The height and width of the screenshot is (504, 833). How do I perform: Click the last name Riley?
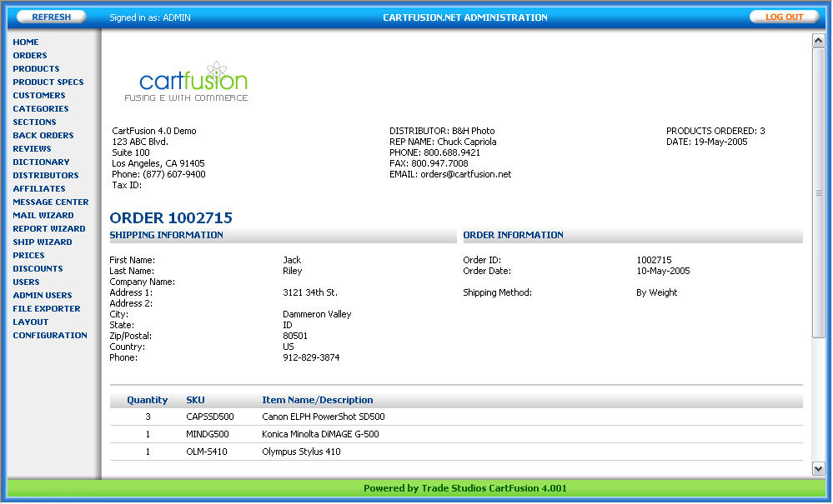pyautogui.click(x=292, y=271)
